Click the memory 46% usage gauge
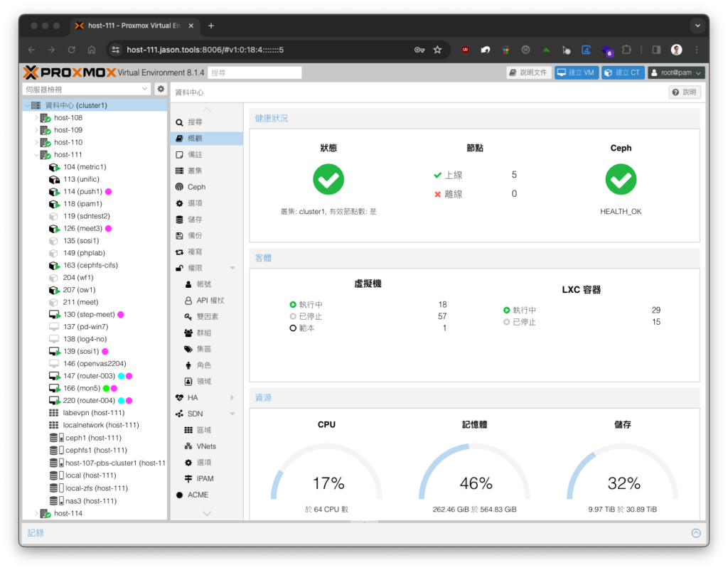 click(474, 473)
